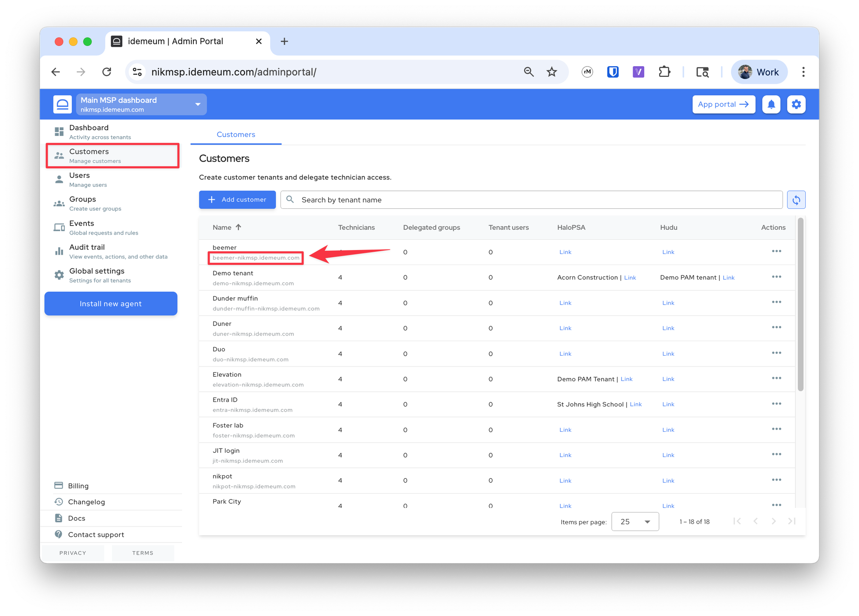This screenshot has width=859, height=616.
Task: Open items per page dropdown
Action: pyautogui.click(x=635, y=521)
